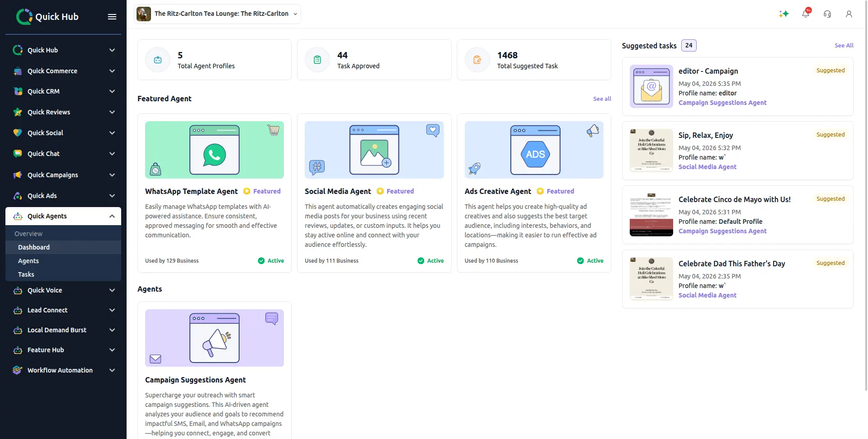
Task: Select Feature Hub in the sidebar
Action: 63,350
